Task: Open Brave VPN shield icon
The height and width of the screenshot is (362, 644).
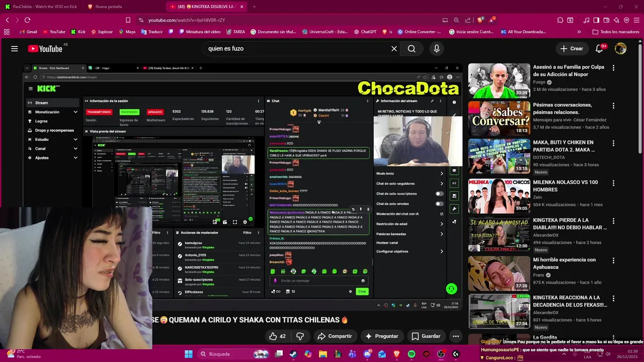Action: point(627,20)
